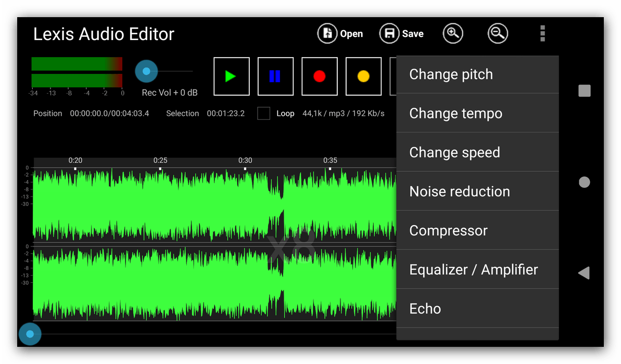Screen dimensions: 621x364
Task: Enable the Loop checkbox
Action: 264,113
